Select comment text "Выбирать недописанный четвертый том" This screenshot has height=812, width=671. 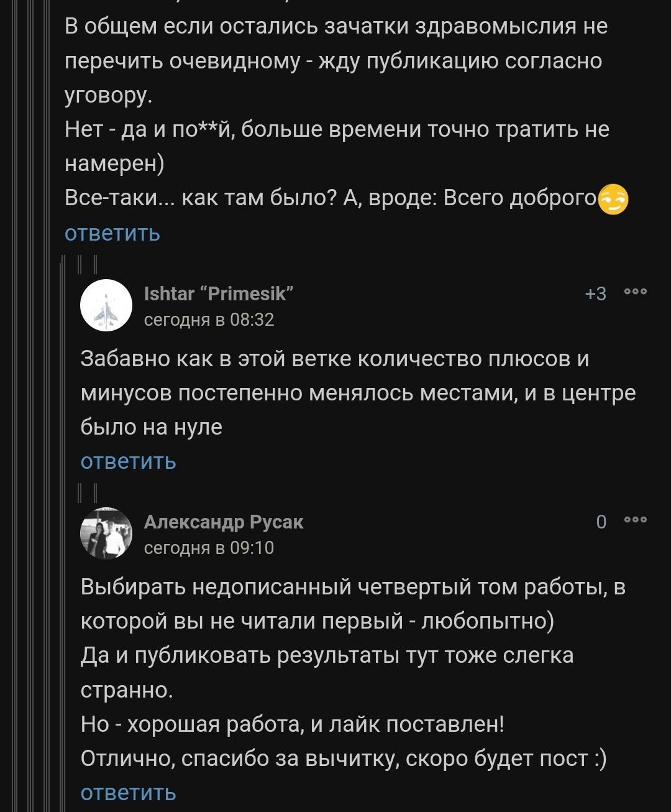pyautogui.click(x=298, y=587)
